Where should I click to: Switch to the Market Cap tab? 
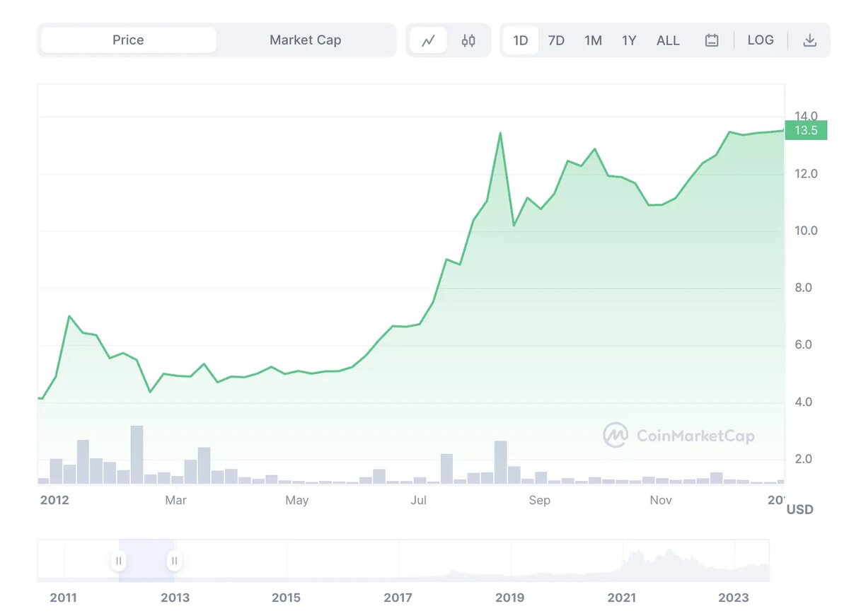pos(305,40)
